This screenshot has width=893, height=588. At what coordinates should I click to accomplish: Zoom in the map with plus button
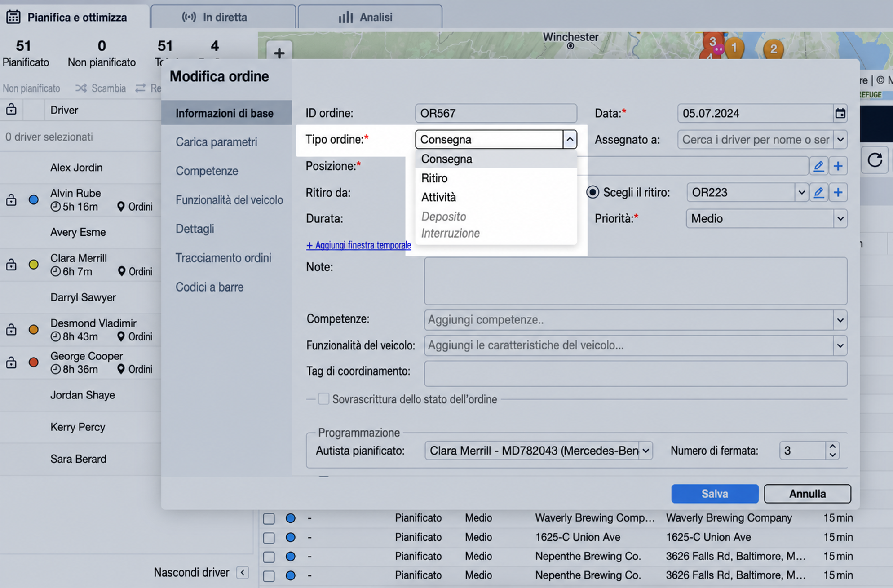click(x=279, y=53)
